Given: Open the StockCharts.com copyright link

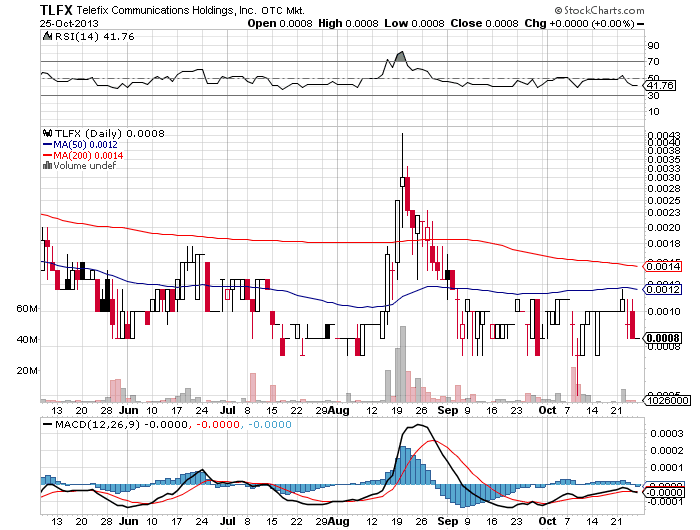Looking at the screenshot, I should point(599,10).
